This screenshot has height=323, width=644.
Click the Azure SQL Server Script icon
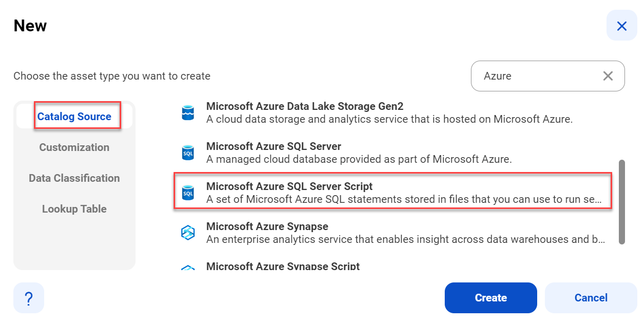click(x=188, y=193)
